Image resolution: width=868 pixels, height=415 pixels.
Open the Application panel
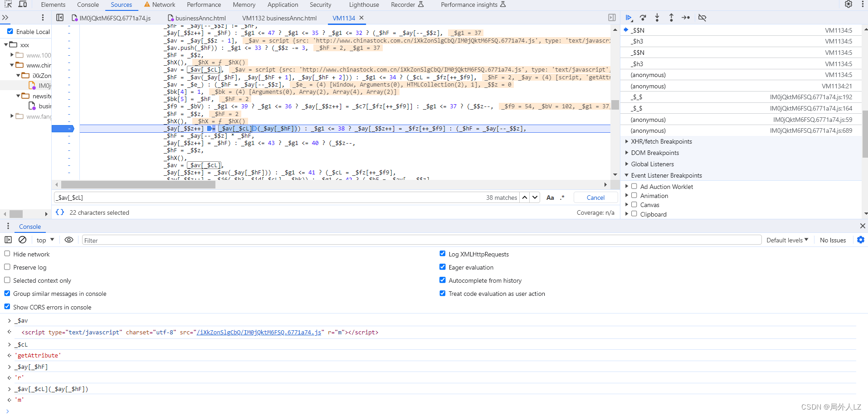click(x=283, y=5)
